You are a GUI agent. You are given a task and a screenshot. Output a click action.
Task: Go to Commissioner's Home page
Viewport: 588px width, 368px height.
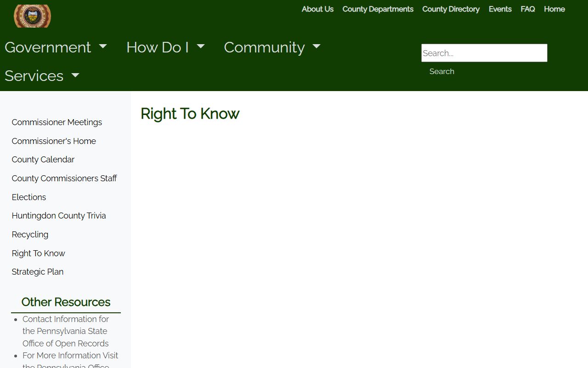(x=54, y=141)
